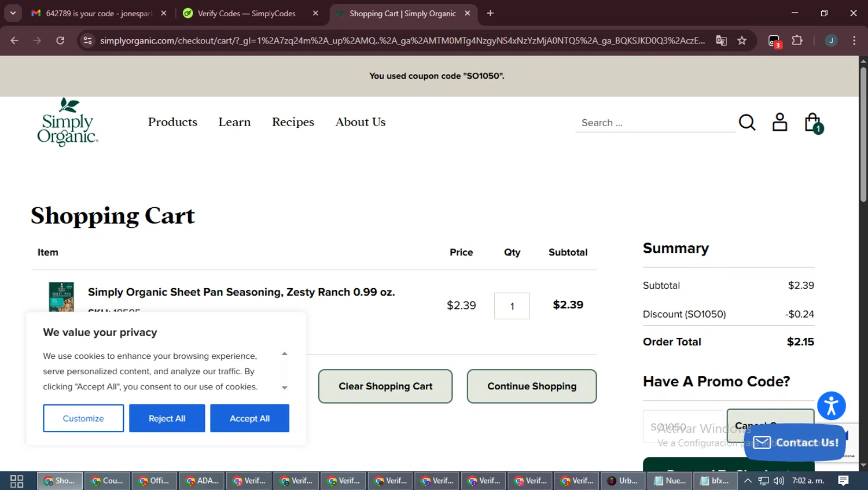
Task: Reject all cookies
Action: [167, 418]
